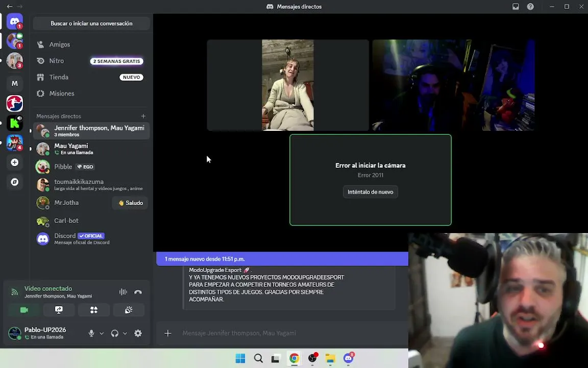Open Discord taskbar icon

[349, 358]
